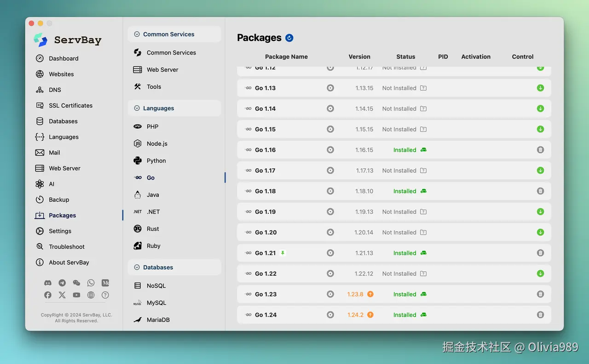Image resolution: width=589 pixels, height=364 pixels.
Task: Open the Medium icon link
Action: (x=105, y=283)
